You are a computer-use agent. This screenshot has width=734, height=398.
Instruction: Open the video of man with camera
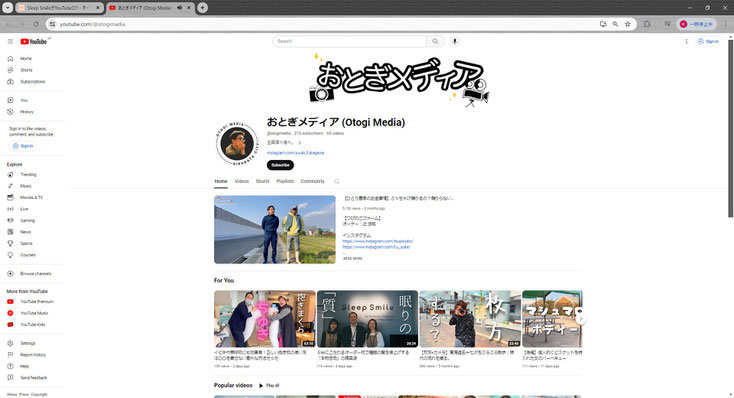click(x=470, y=319)
